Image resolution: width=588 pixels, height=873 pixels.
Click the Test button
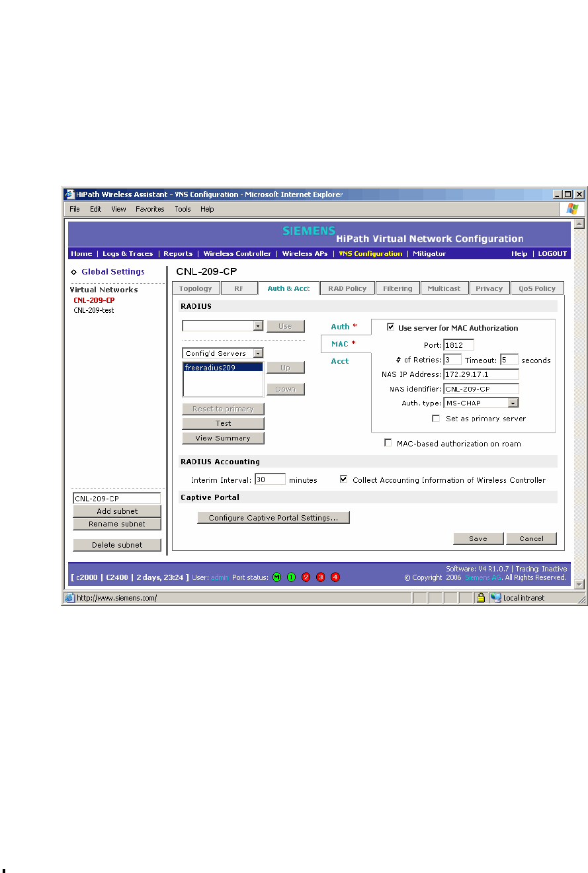(x=223, y=423)
